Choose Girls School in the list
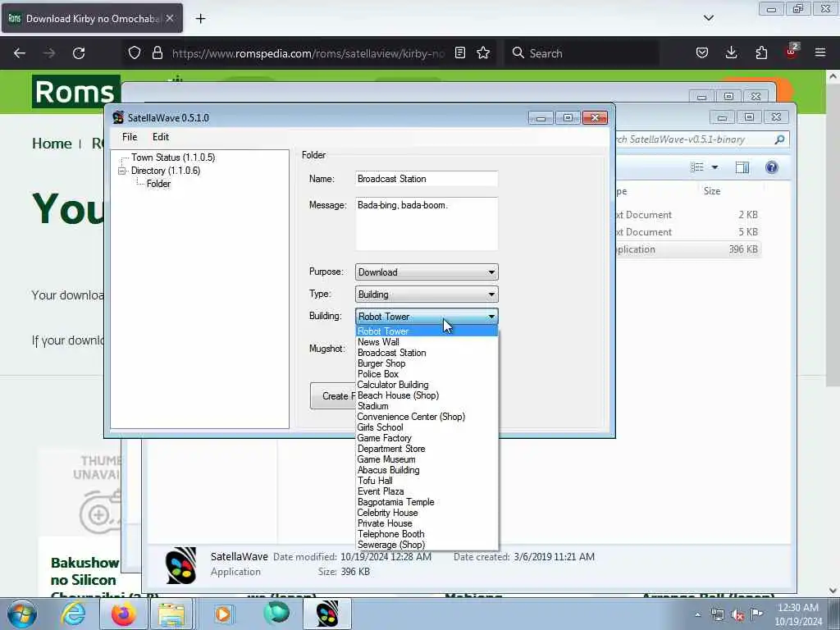Viewport: 840px width, 630px height. 427,427
